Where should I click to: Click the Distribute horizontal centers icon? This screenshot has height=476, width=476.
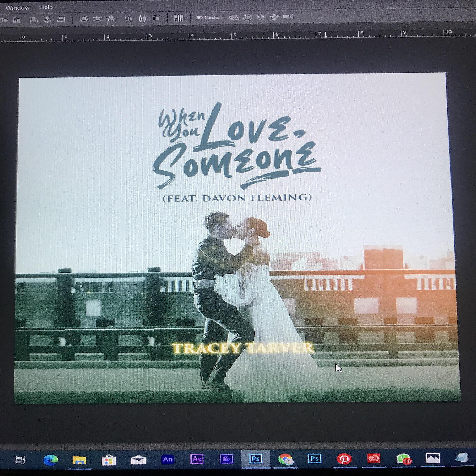coord(142,19)
